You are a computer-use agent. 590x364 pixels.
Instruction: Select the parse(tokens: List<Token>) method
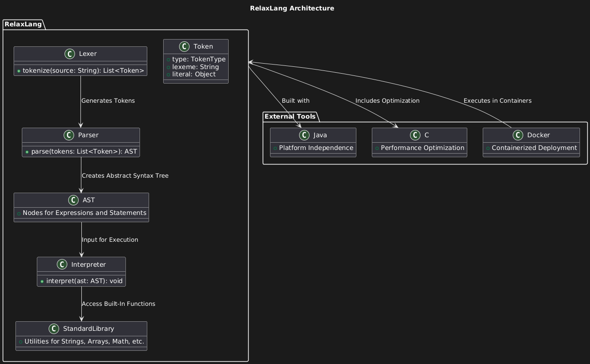click(84, 152)
